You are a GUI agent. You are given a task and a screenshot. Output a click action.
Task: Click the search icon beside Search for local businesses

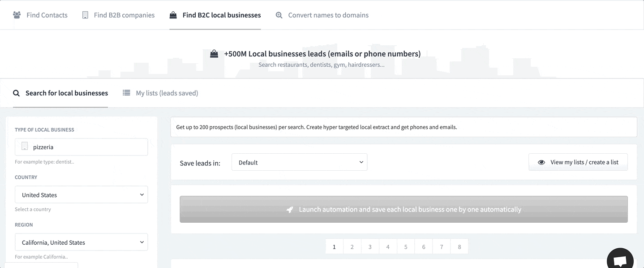tap(17, 93)
